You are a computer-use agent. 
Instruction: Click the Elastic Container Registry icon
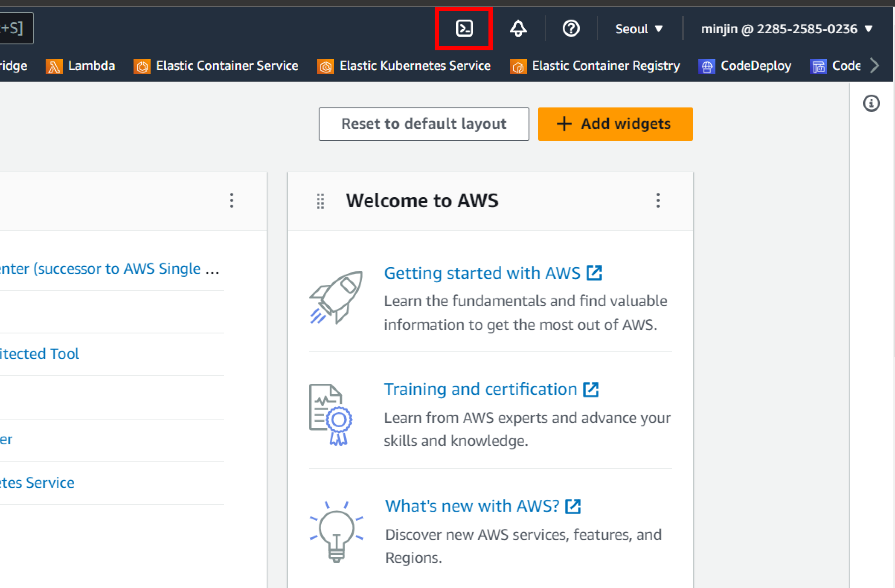518,67
